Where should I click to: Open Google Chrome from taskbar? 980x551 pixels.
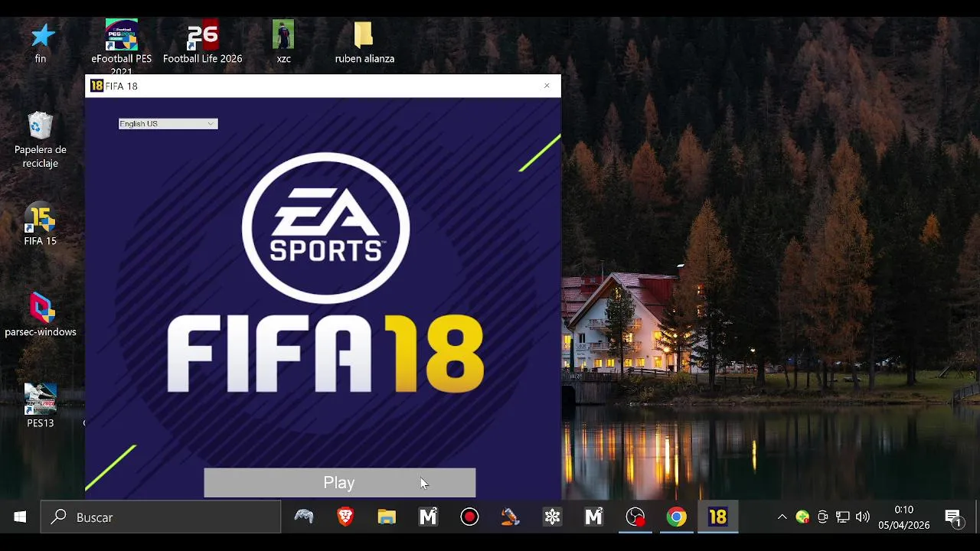point(676,517)
